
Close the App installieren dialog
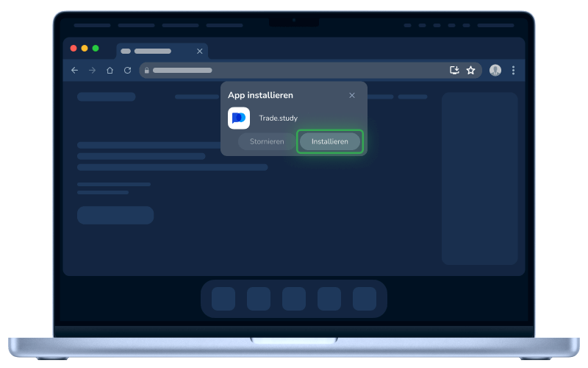tap(352, 95)
